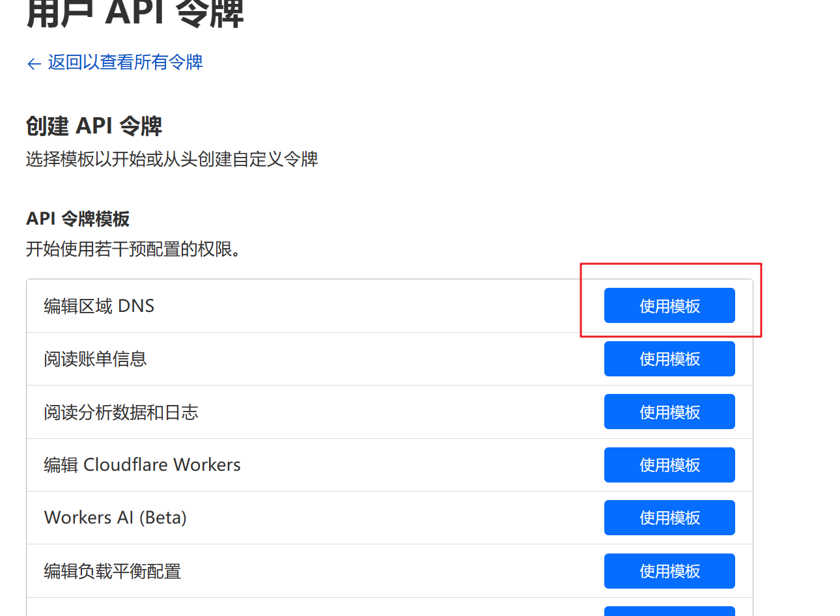
Task: Select the Workers AI (Beta) row label
Action: point(115,518)
